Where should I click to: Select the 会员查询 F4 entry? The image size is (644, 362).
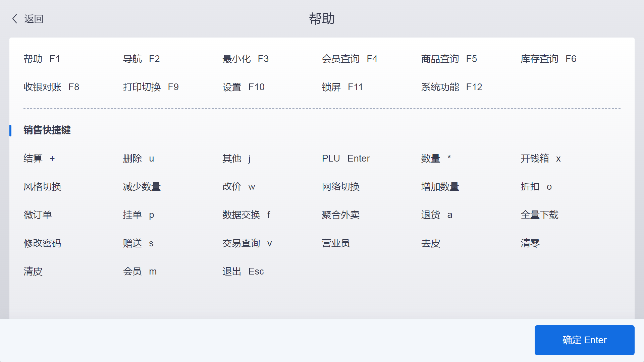tap(350, 59)
